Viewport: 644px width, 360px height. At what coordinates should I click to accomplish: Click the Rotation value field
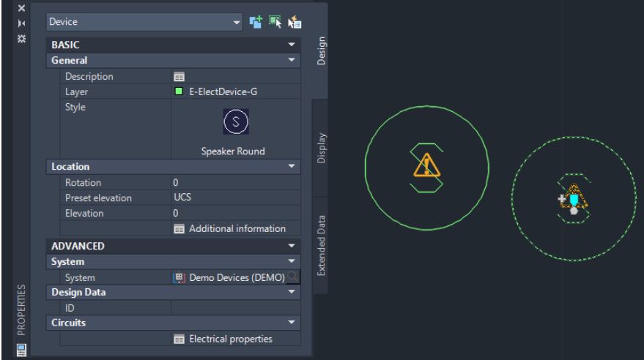[236, 182]
